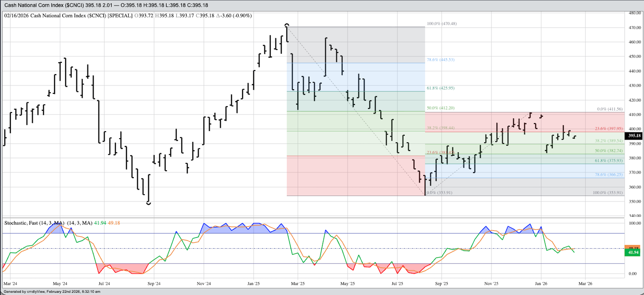644x295 pixels.
Task: Click the 0.0% (411.56) Fibonacci label
Action: tap(609, 109)
